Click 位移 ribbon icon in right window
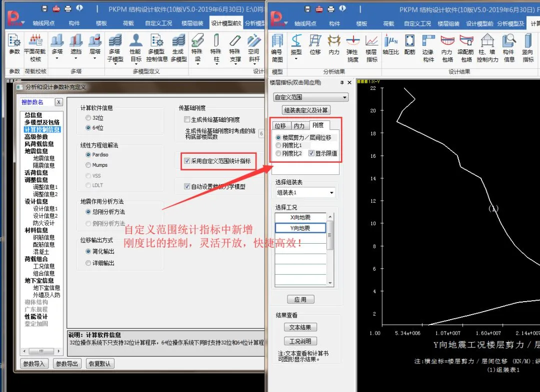Image resolution: width=540 pixels, height=392 pixels. (315, 45)
